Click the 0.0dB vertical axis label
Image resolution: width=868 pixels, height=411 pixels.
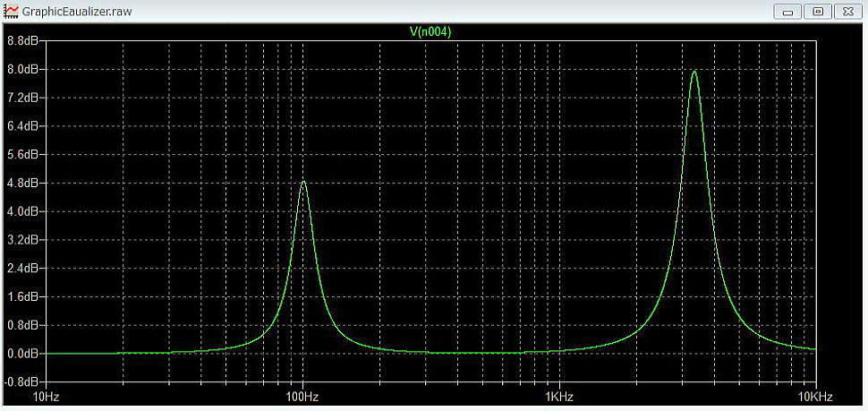[x=22, y=354]
